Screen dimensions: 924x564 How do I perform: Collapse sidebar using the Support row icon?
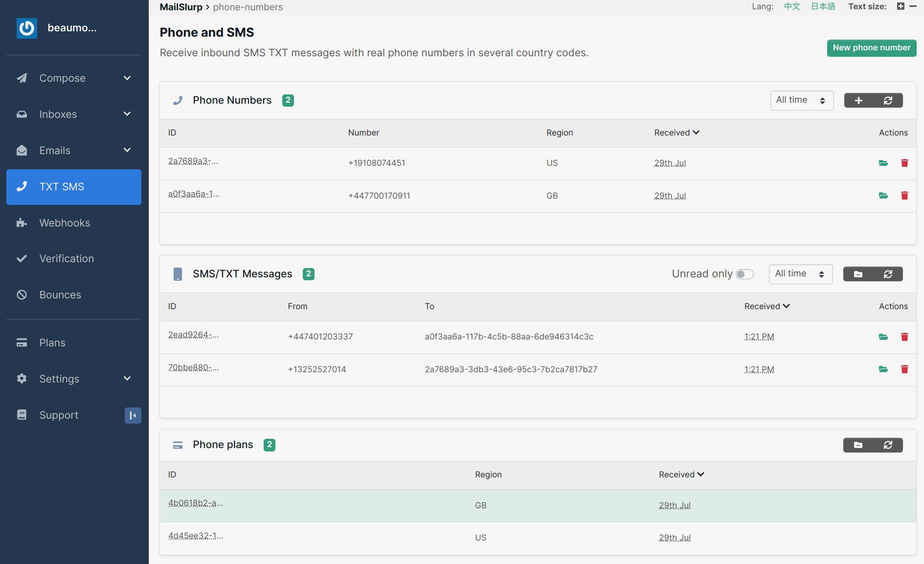coord(133,415)
